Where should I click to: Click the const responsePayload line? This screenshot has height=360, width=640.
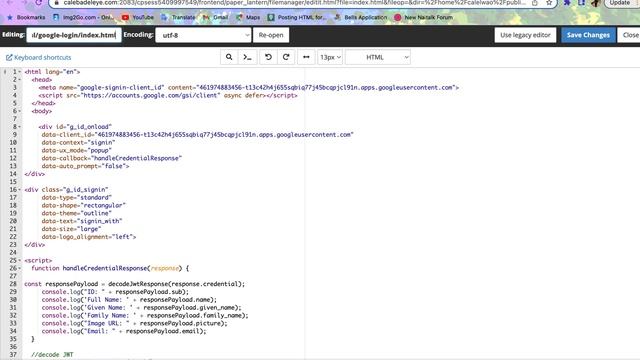135,284
